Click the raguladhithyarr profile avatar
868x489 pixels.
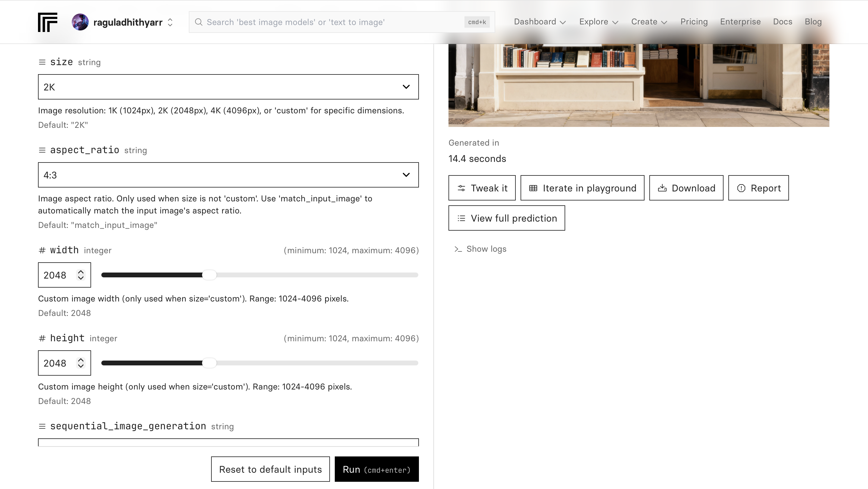click(80, 22)
